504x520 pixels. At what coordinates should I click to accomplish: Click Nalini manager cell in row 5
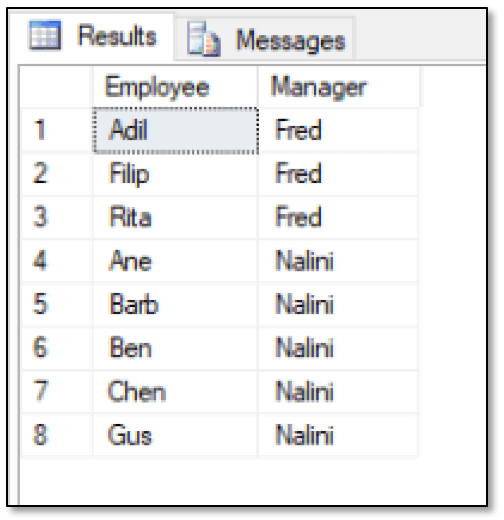click(x=338, y=304)
